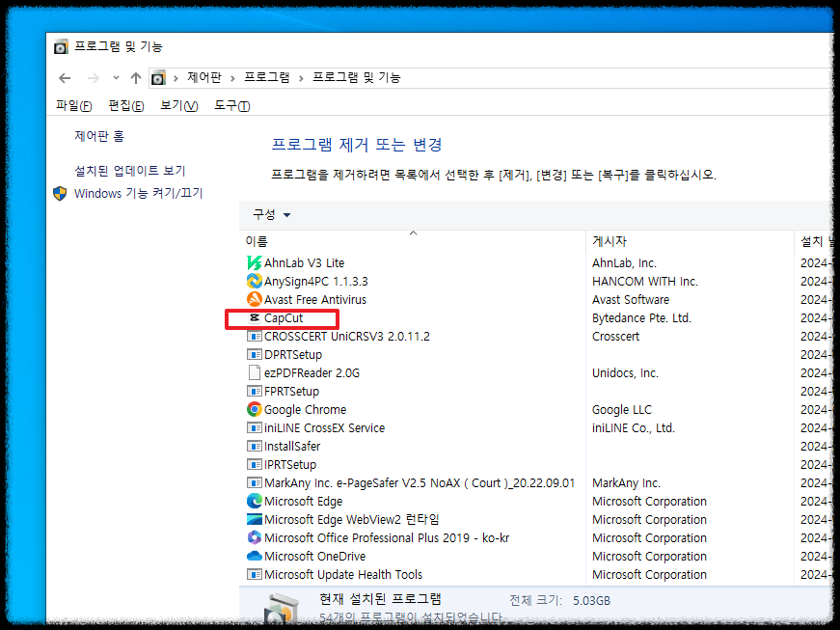This screenshot has width=840, height=630.
Task: Open 설치된 업데이트 보기 link
Action: click(x=130, y=171)
